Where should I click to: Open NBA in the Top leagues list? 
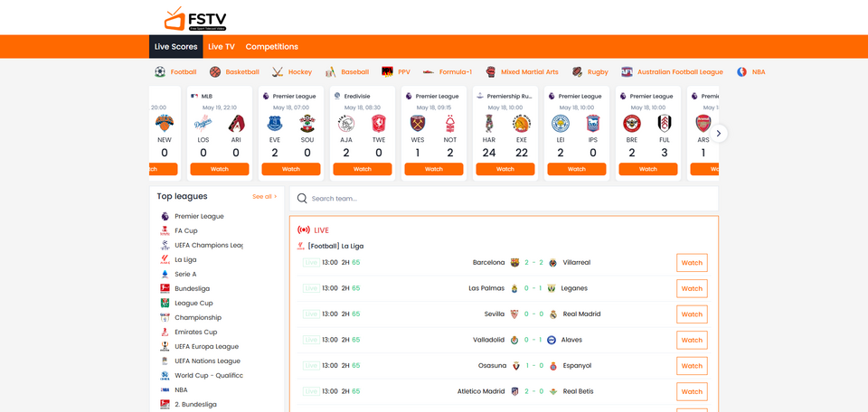(181, 390)
